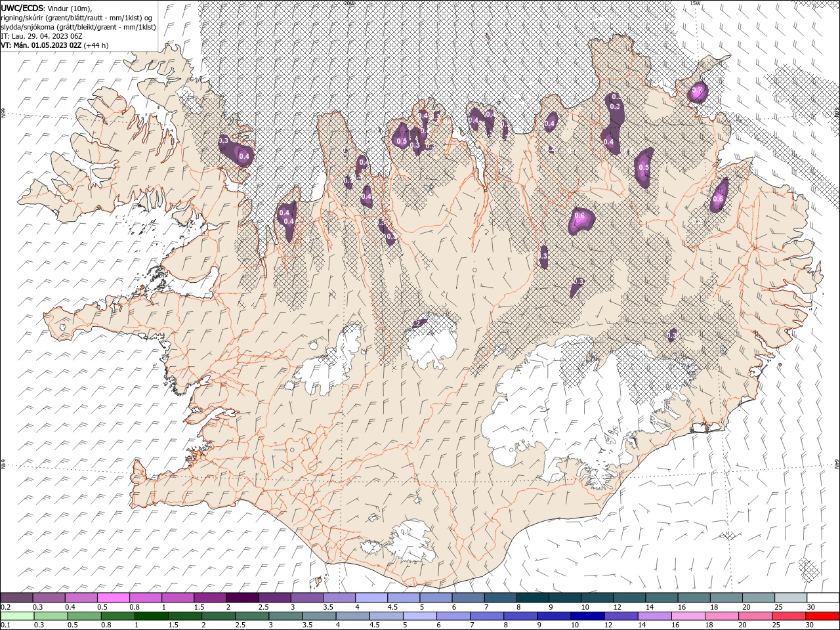This screenshot has height=630, width=840.
Task: Select the 0.4 swatch on the purple snow scale
Action: (81, 598)
